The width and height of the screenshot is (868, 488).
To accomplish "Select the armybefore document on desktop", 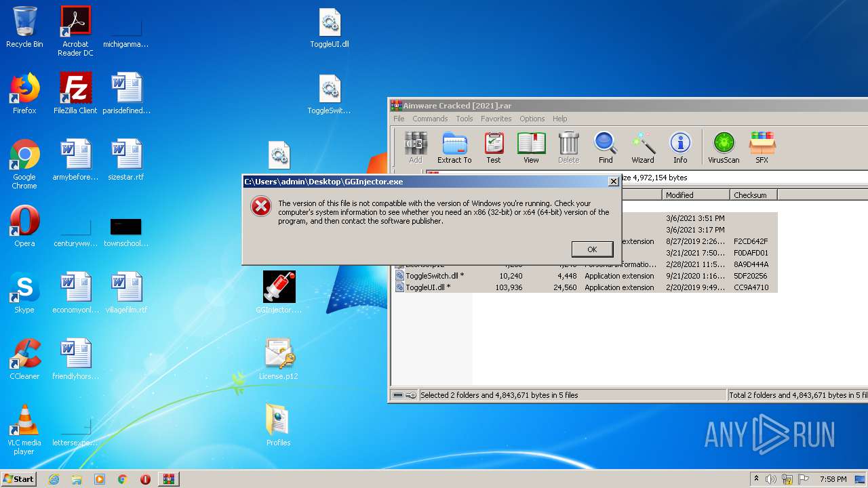I will click(x=75, y=161).
